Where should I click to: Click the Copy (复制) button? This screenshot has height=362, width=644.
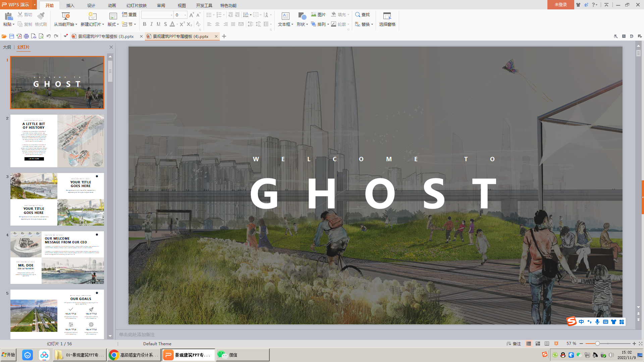click(25, 24)
